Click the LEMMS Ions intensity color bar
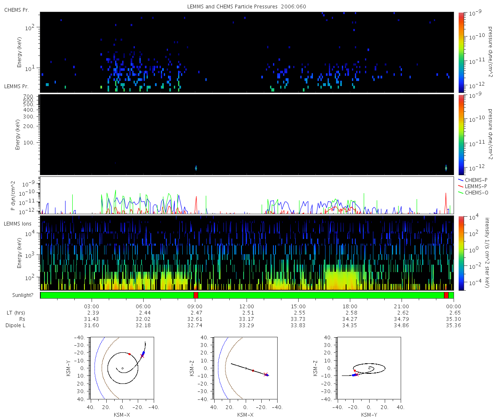 (x=461, y=253)
